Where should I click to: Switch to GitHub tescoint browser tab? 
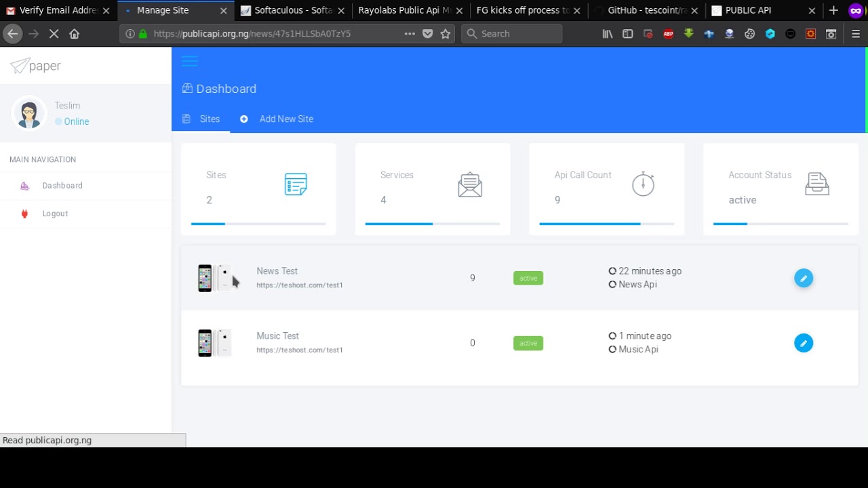point(646,10)
